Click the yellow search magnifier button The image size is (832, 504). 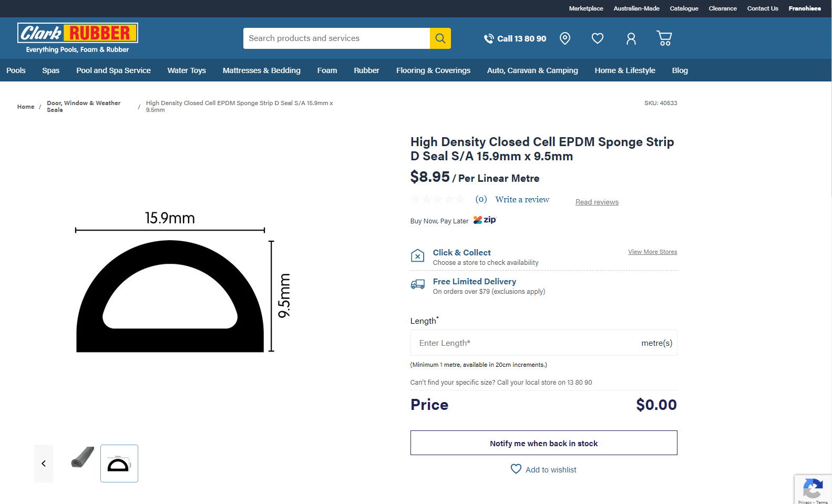click(440, 38)
